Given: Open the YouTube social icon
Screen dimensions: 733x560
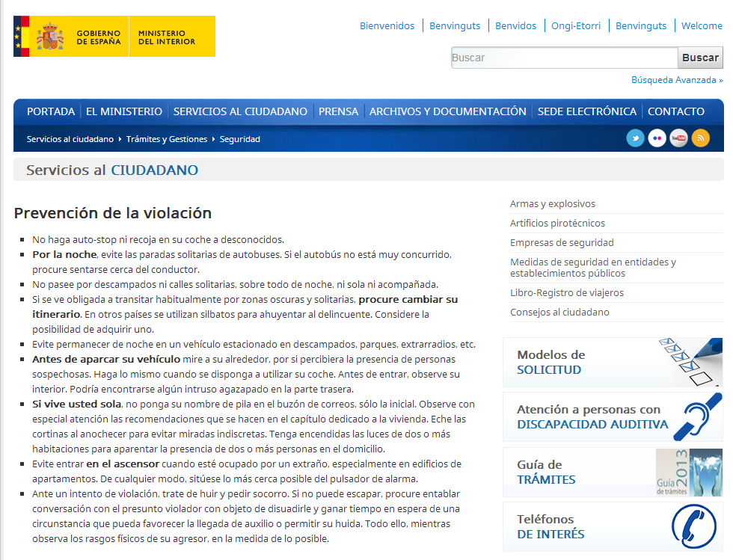Looking at the screenshot, I should coord(678,138).
